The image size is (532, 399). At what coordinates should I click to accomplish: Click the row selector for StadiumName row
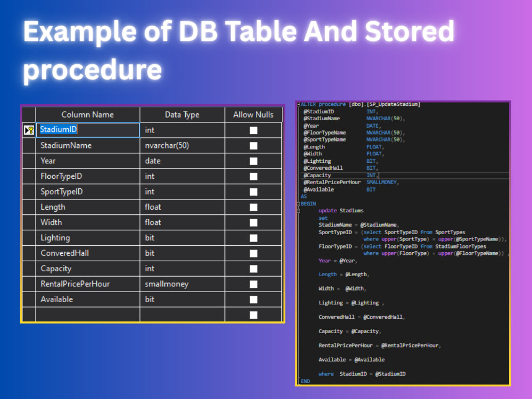29,146
